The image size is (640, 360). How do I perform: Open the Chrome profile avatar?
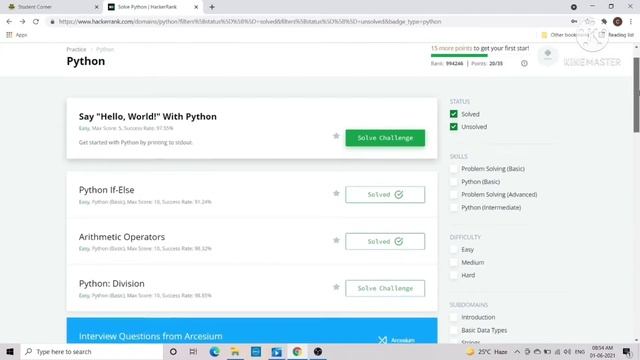point(618,22)
